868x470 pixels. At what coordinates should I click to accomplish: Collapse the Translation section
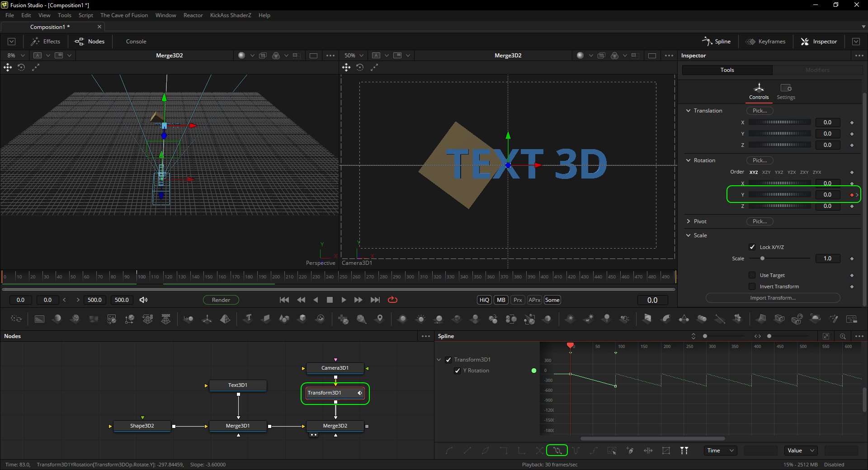(689, 111)
